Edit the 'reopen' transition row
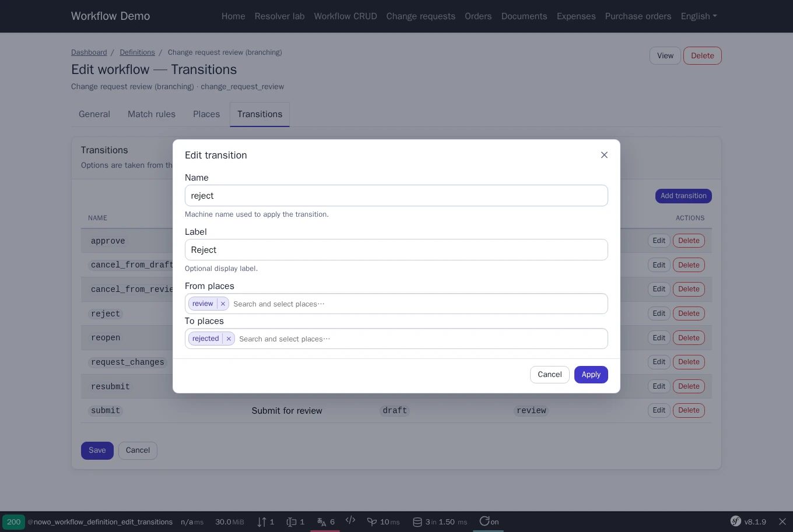The width and height of the screenshot is (793, 532). (x=659, y=338)
